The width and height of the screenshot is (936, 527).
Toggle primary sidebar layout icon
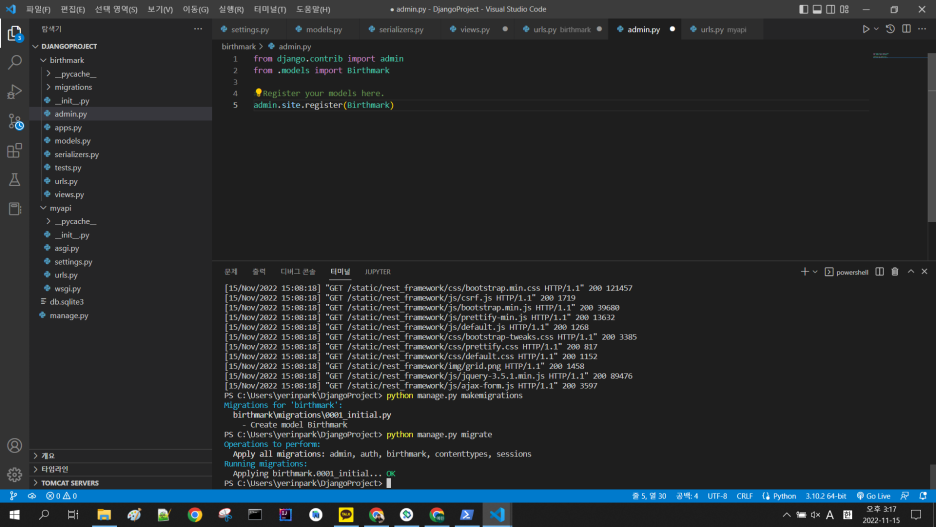pyautogui.click(x=803, y=9)
